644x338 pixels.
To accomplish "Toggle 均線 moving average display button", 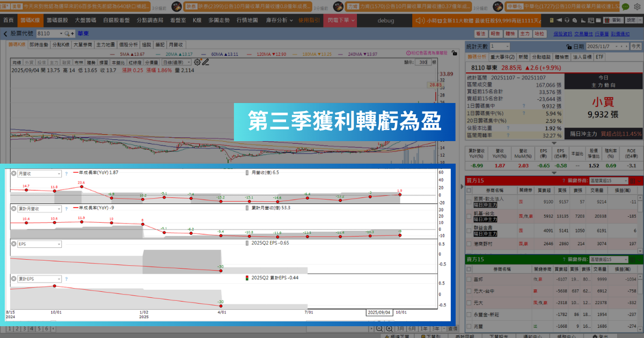I will 17,62.
